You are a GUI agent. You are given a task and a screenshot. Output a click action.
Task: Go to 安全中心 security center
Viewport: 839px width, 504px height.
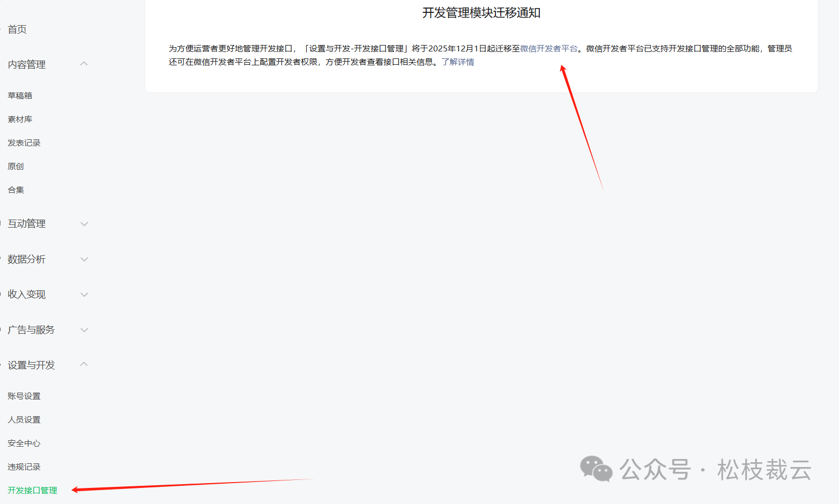[x=24, y=443]
